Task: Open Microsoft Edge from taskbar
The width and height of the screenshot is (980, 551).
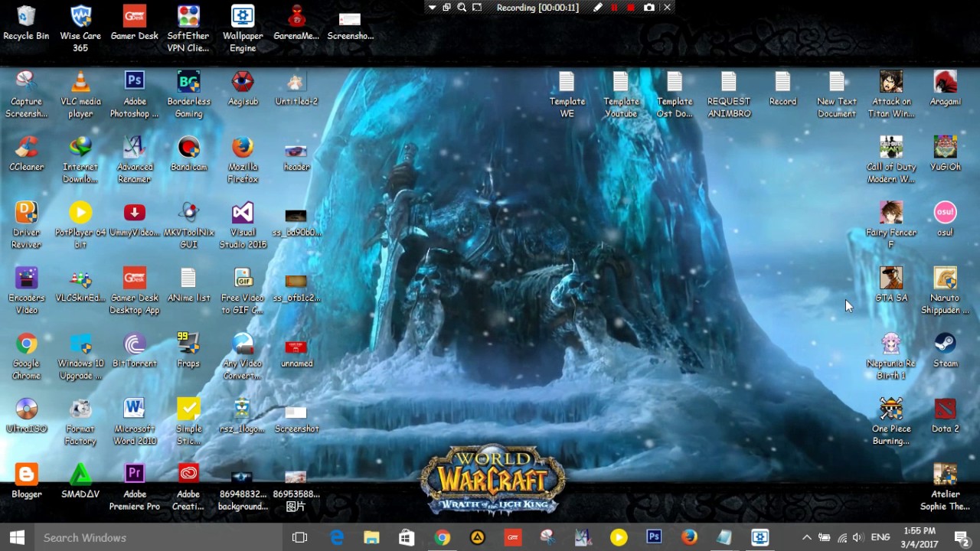Action: click(x=337, y=537)
